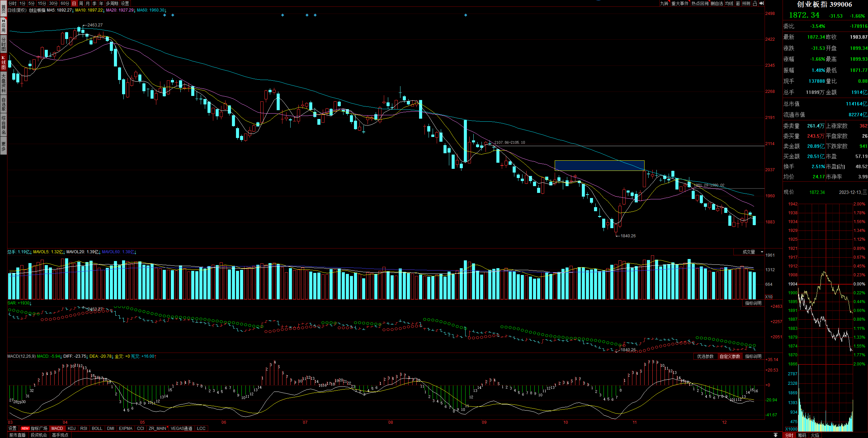Click the 九转 toolbar button
Screen dimensions: 868x438
pos(664,3)
